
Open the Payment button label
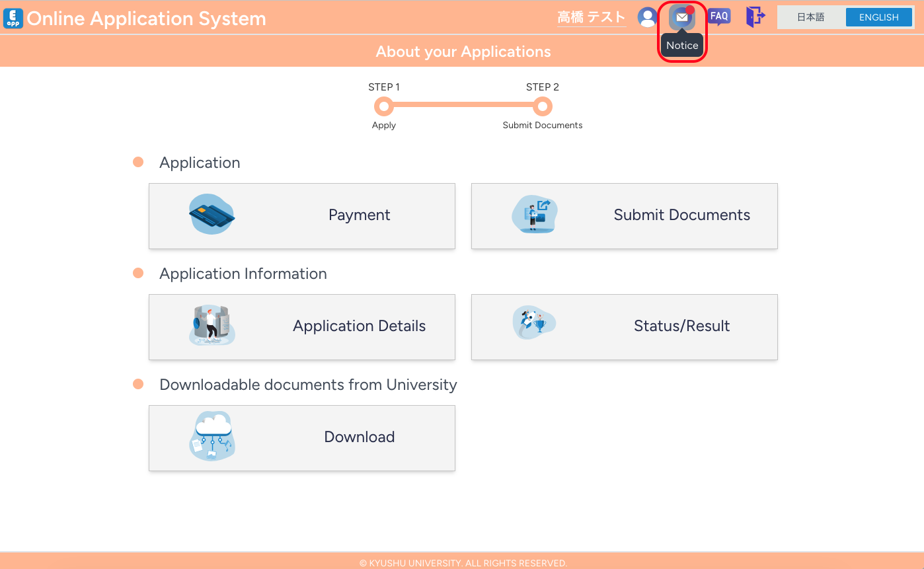[359, 215]
